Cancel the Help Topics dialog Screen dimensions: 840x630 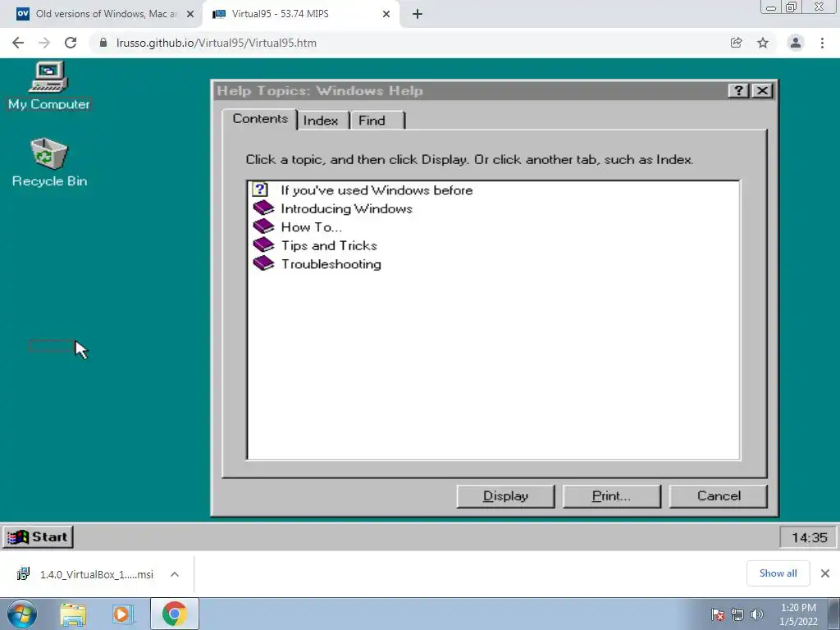(x=719, y=496)
